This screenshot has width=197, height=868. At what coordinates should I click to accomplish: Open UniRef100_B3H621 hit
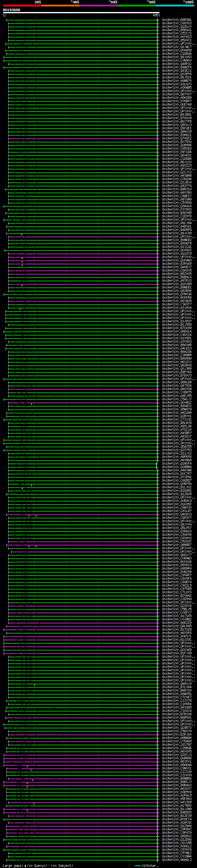click(176, 135)
